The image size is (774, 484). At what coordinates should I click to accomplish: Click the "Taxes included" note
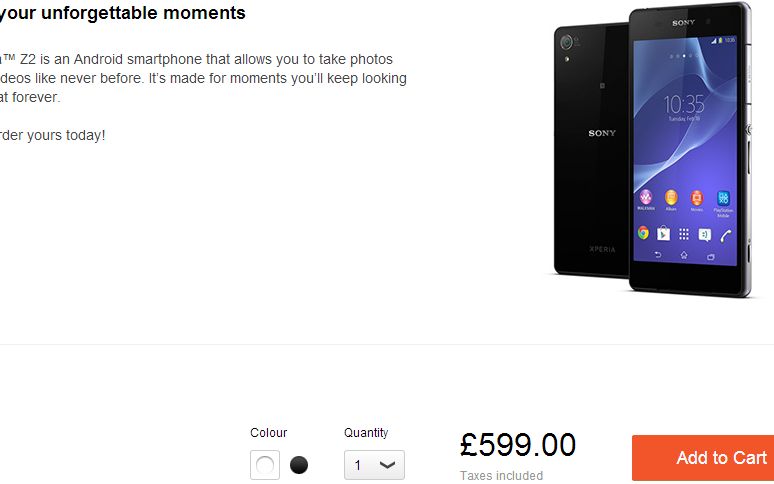click(501, 476)
